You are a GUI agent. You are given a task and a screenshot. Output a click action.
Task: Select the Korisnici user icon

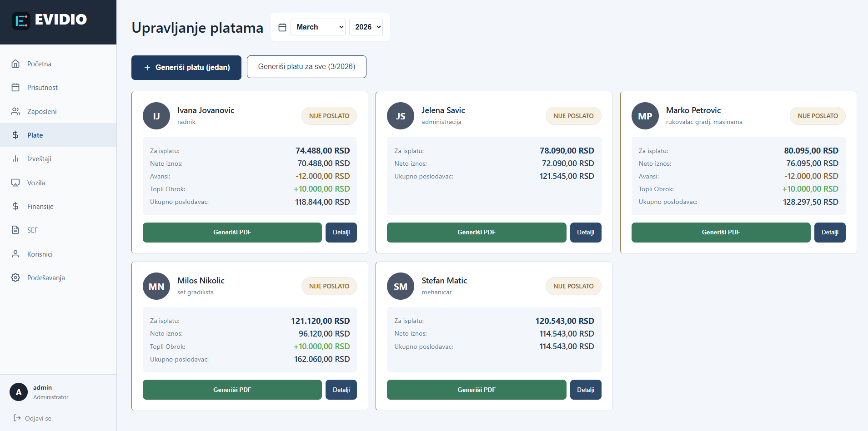point(16,254)
